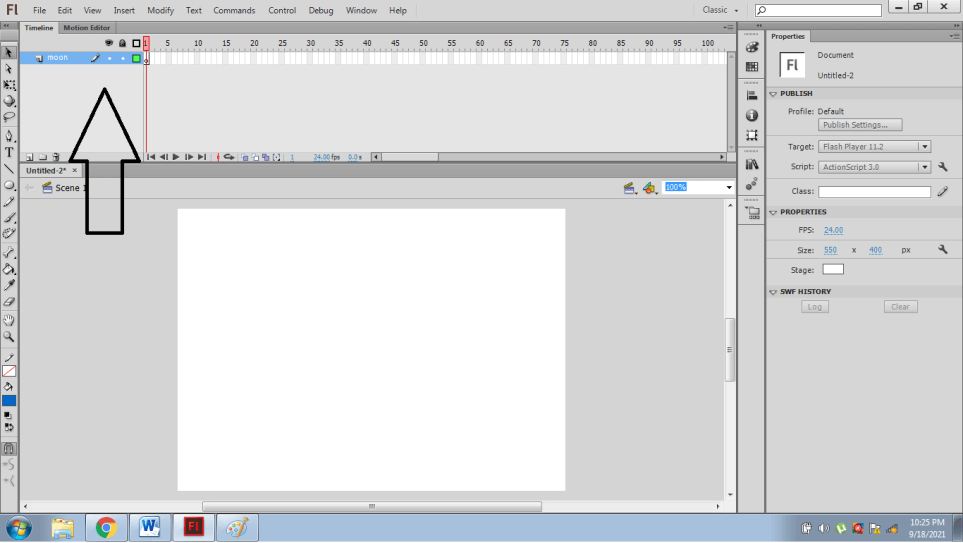Open the Window menu
This screenshot has width=963, height=543.
pos(361,10)
